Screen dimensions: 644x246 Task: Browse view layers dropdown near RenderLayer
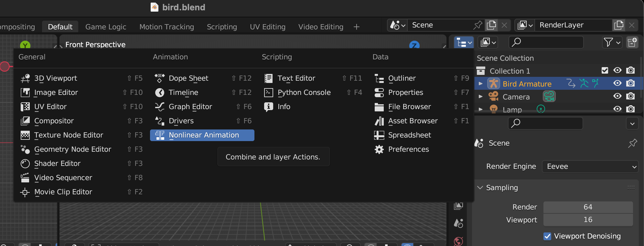pyautogui.click(x=524, y=25)
